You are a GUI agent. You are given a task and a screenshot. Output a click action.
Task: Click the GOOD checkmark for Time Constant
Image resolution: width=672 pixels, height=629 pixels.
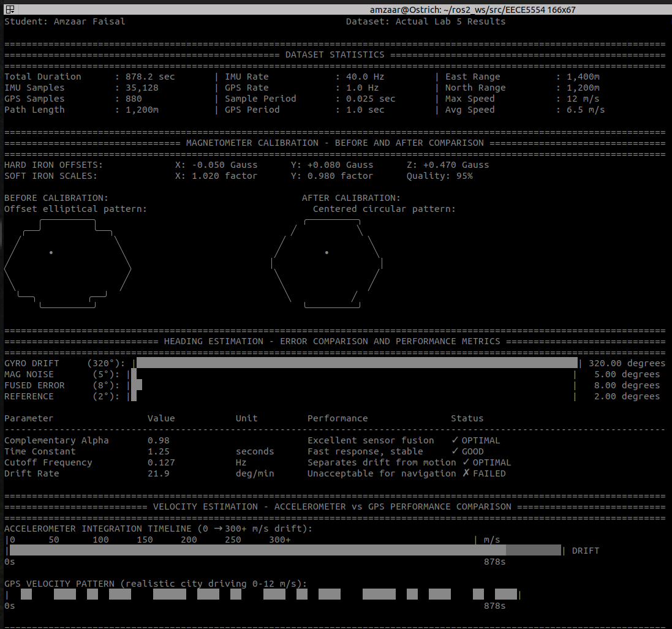[x=456, y=451]
